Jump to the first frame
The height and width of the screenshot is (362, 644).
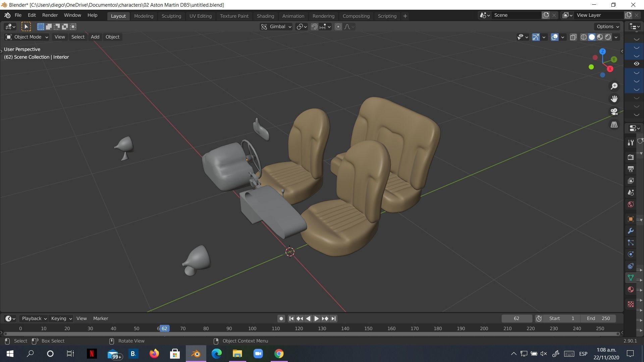pyautogui.click(x=291, y=318)
